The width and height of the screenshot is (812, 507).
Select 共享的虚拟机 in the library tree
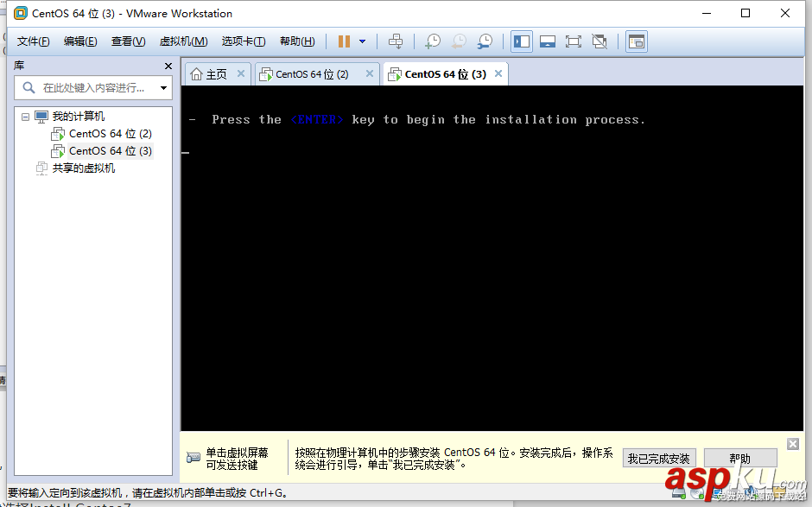click(84, 168)
